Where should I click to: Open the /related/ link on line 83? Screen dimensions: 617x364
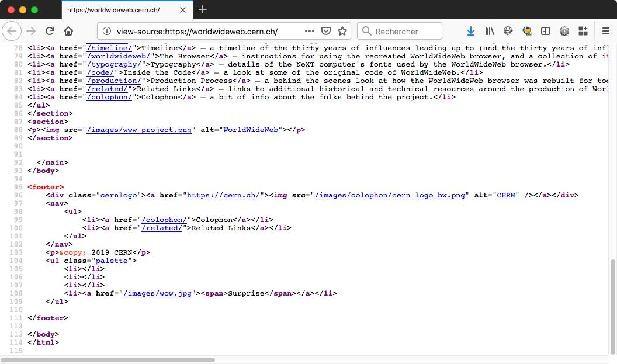tap(107, 89)
